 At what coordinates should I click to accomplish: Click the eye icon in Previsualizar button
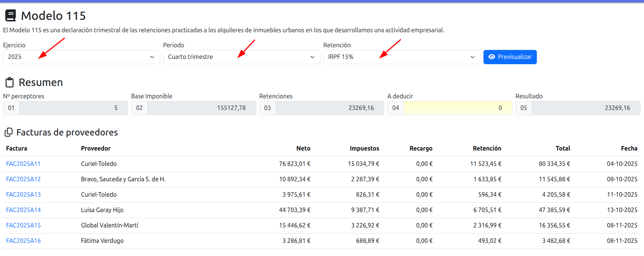[491, 57]
